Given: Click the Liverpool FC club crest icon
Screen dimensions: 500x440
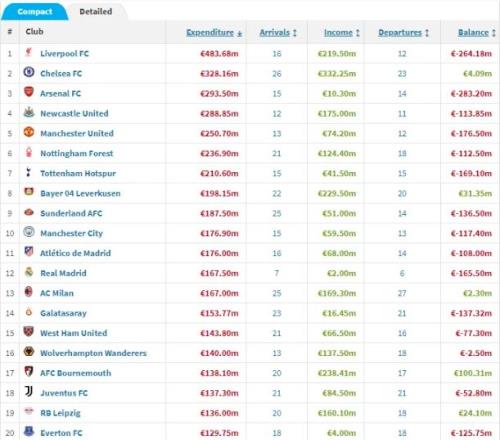Looking at the screenshot, I should tap(29, 53).
